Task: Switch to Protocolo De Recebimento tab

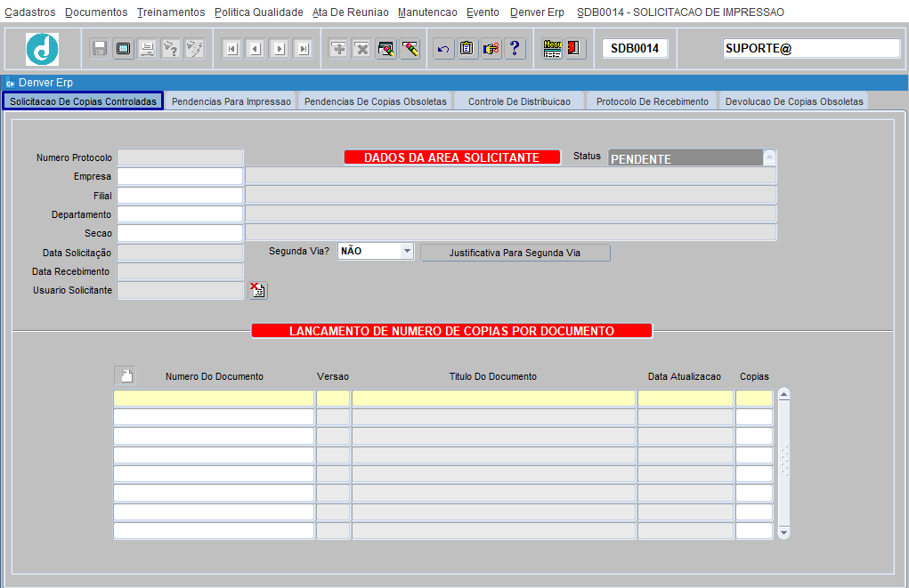Action: tap(653, 101)
